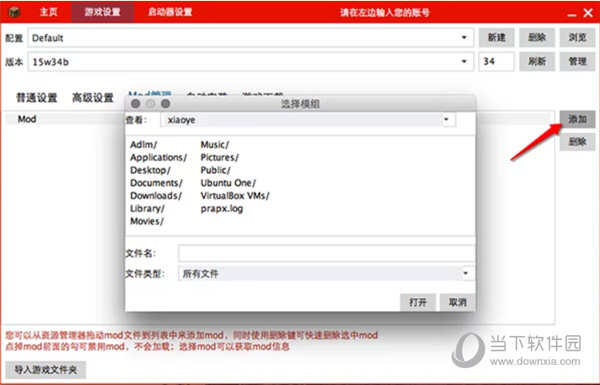
Task: Select the Applications/ folder
Action: coord(158,157)
